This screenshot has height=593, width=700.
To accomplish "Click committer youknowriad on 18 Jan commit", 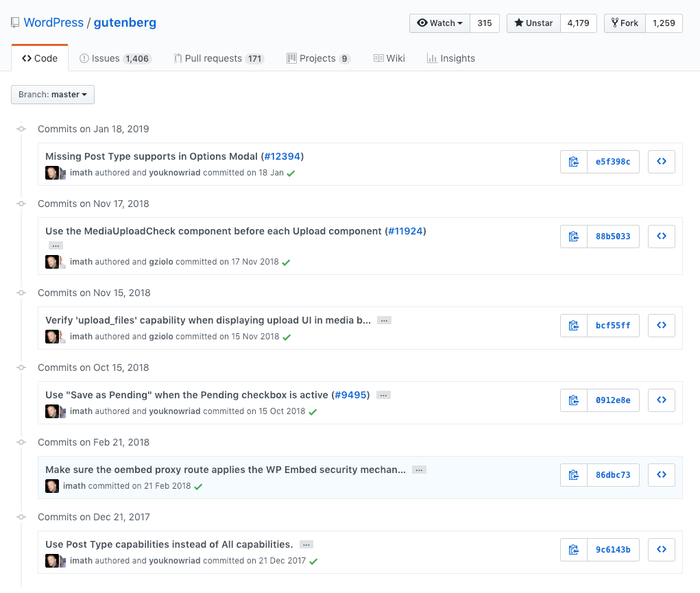I will click(175, 173).
